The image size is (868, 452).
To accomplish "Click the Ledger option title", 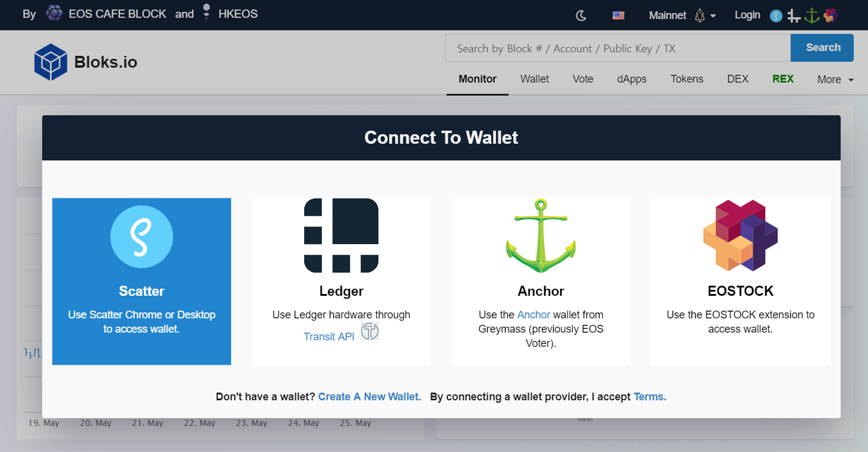I will coord(341,291).
